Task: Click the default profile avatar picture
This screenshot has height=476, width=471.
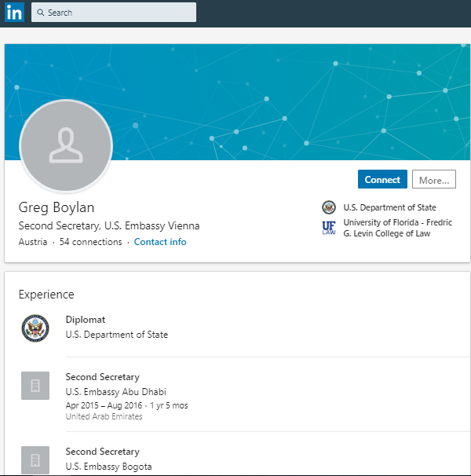Action: (x=66, y=146)
